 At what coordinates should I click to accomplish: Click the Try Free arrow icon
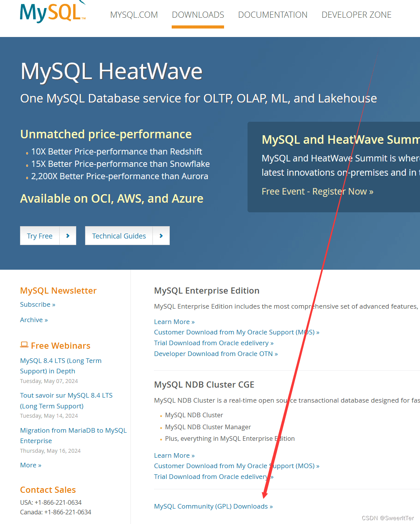point(68,236)
